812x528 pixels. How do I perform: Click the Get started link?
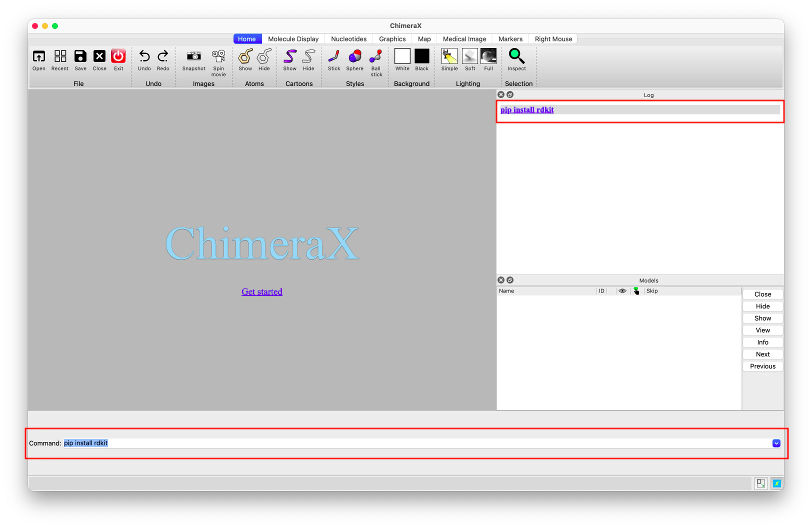pos(262,292)
